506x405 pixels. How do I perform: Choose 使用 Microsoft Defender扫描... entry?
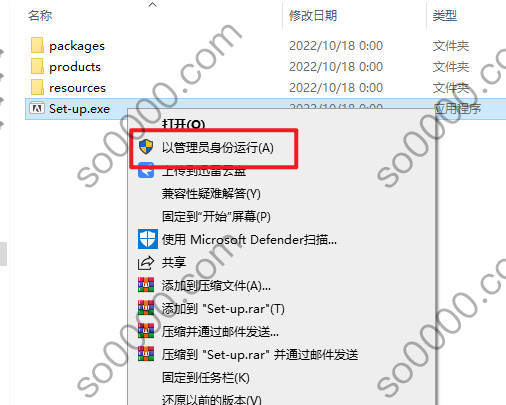[x=249, y=239]
